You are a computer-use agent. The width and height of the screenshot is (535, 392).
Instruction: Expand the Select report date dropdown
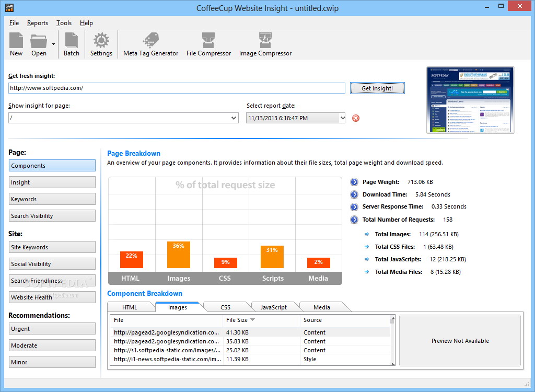tap(342, 118)
